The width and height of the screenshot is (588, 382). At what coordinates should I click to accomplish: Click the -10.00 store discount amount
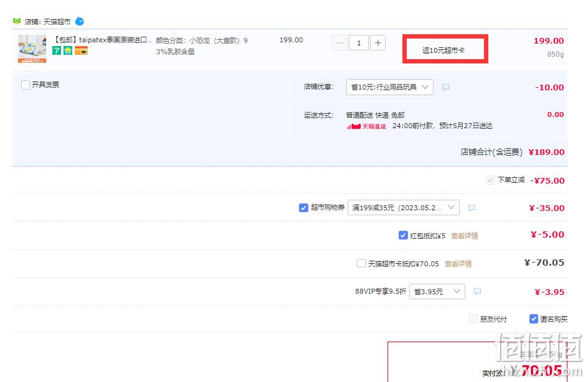pyautogui.click(x=549, y=87)
